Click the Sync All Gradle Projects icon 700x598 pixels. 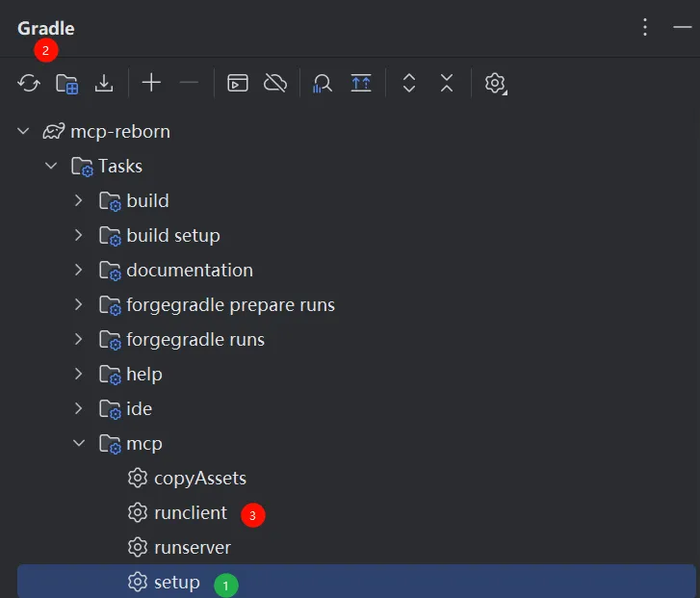(x=29, y=84)
